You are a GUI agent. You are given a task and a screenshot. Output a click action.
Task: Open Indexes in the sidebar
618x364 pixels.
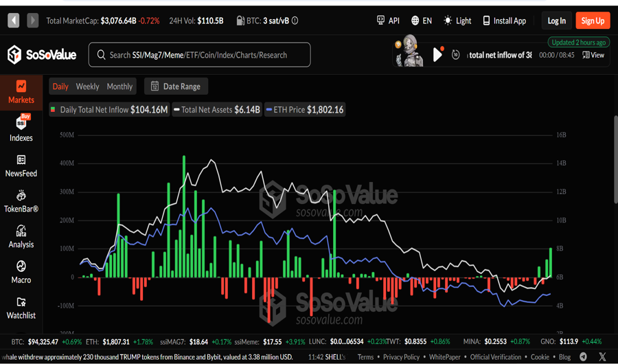21,128
